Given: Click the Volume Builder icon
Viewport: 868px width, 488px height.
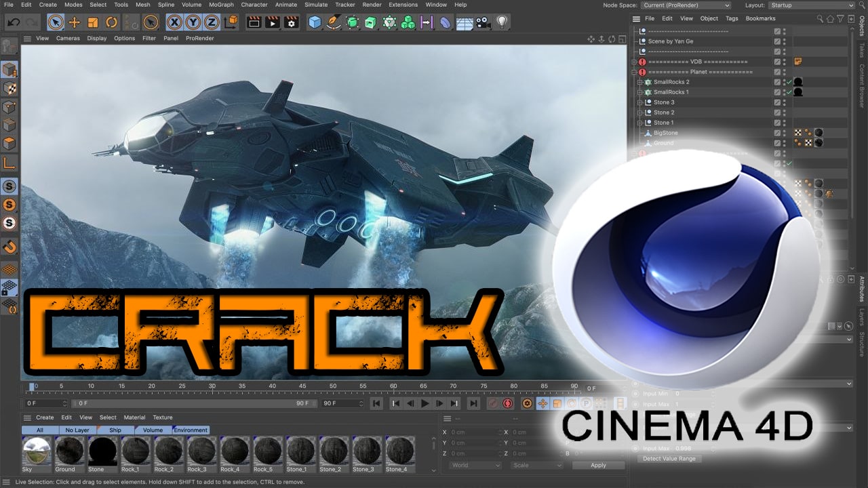Looking at the screenshot, I should click(408, 22).
